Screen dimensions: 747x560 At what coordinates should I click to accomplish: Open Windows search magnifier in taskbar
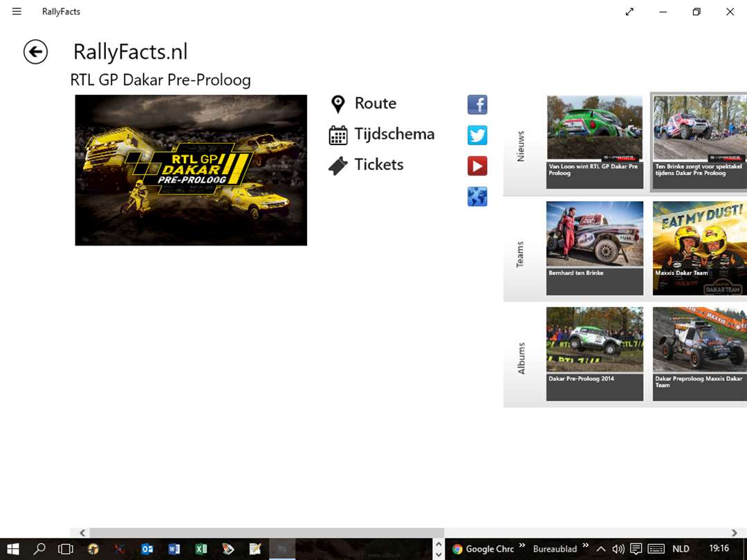point(39,549)
